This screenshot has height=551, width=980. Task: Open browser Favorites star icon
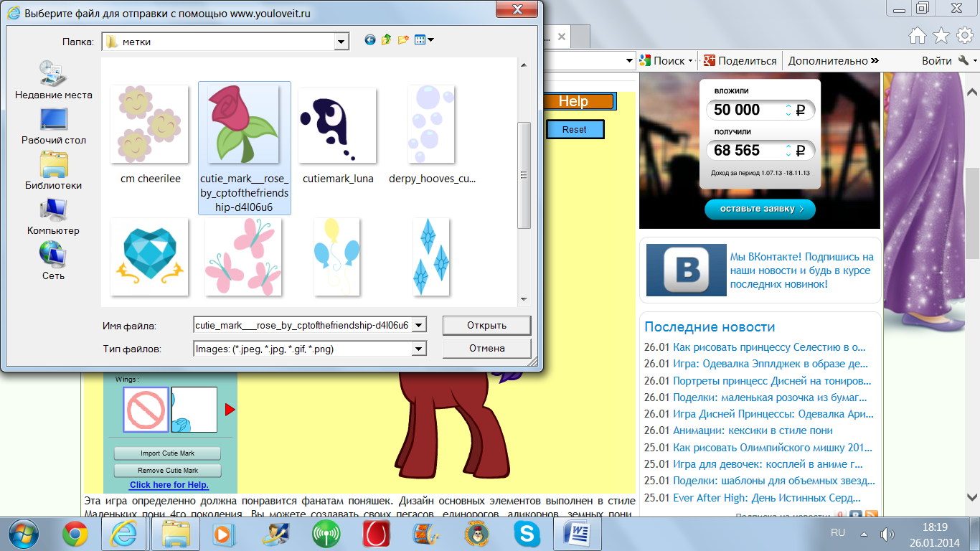(x=941, y=36)
